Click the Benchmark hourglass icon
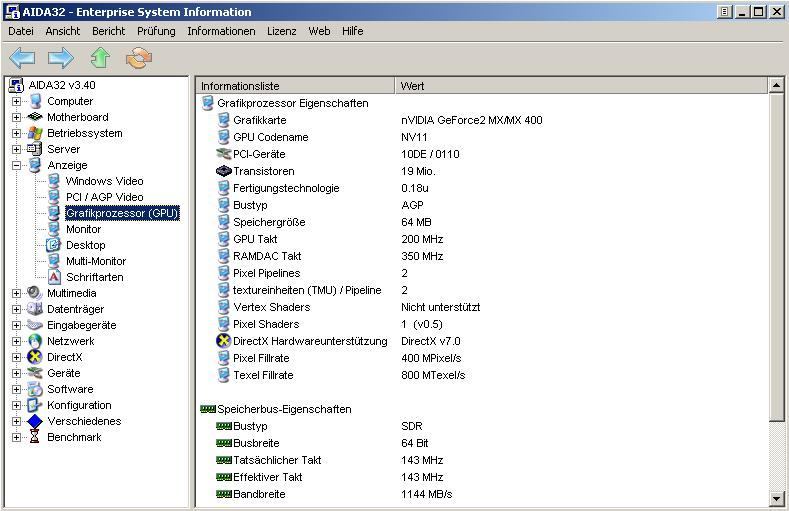 tap(34, 437)
